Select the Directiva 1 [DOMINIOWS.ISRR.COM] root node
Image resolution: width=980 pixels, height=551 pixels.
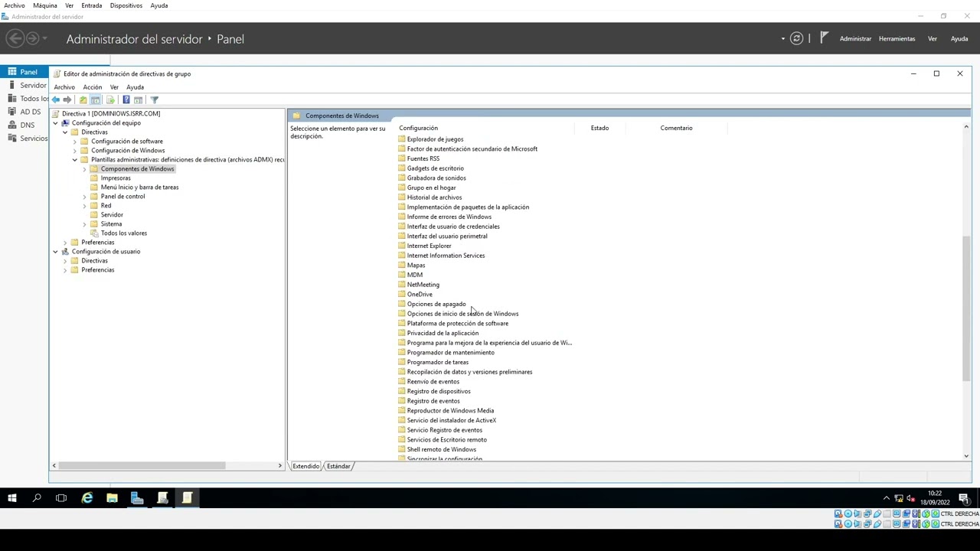coord(111,114)
